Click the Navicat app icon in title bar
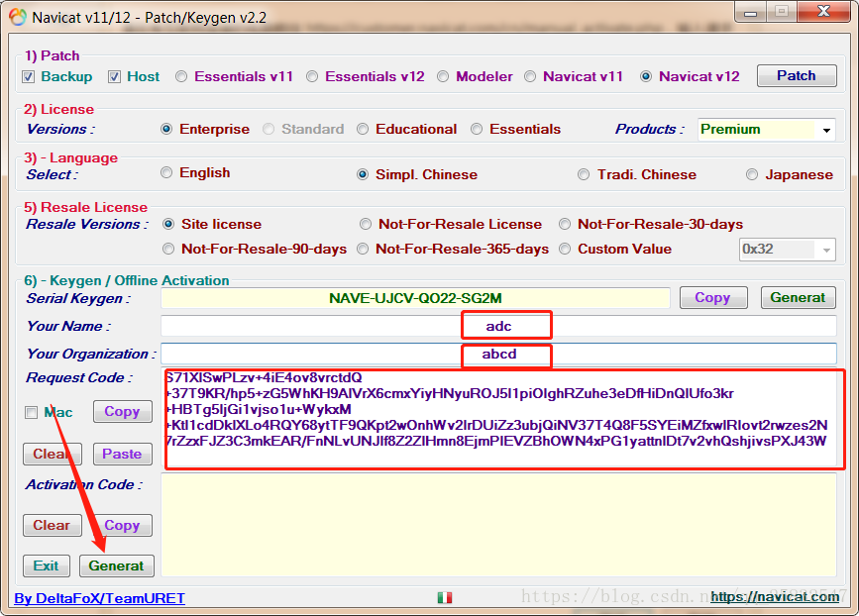The image size is (859, 616). 17,17
